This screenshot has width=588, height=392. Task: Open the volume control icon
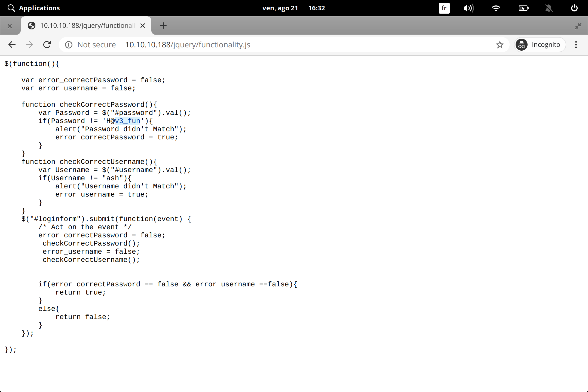point(468,8)
